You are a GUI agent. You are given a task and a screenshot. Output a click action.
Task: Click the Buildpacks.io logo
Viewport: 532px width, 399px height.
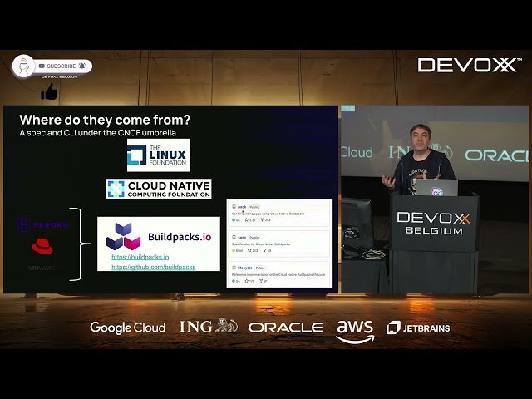(158, 237)
